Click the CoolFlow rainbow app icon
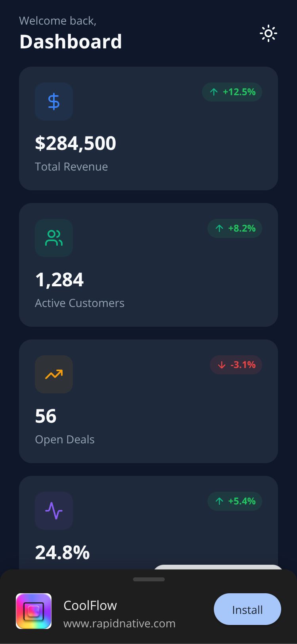Viewport: 297px width, 644px height. point(34,611)
